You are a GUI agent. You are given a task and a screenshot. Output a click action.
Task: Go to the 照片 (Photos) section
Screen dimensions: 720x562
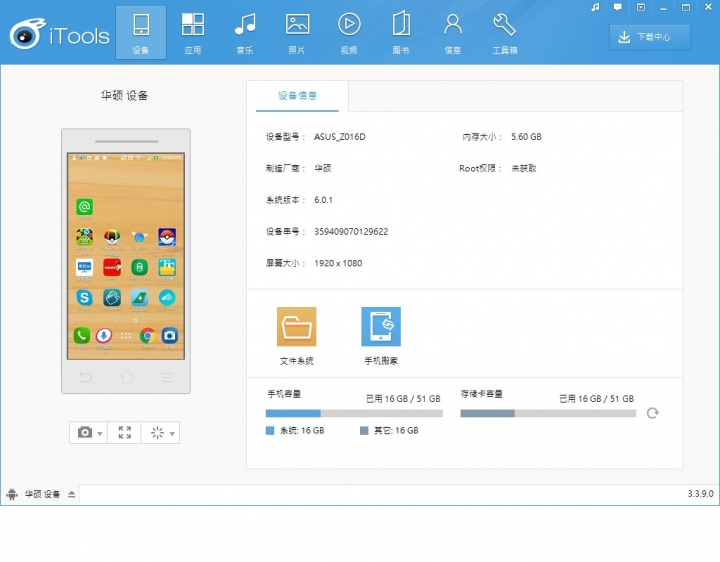pos(297,33)
